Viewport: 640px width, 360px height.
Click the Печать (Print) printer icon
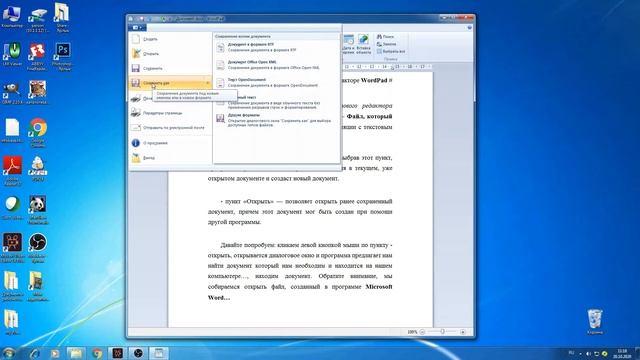[x=136, y=98]
